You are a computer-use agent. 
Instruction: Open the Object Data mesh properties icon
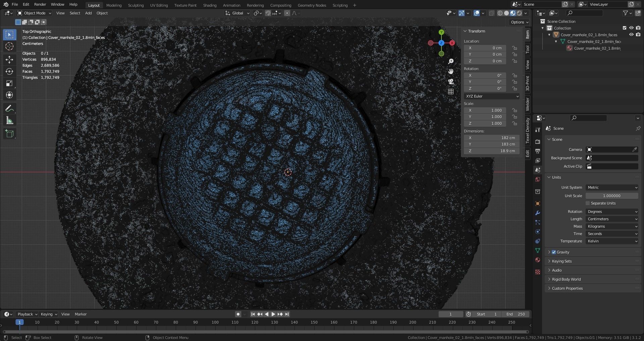(538, 250)
